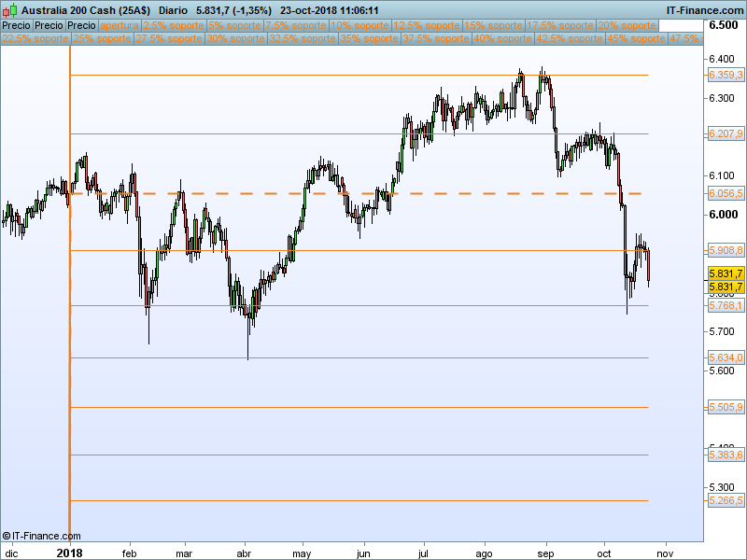Viewport: 747px width, 560px height.
Task: Select the '35% soporte' label
Action: click(369, 38)
